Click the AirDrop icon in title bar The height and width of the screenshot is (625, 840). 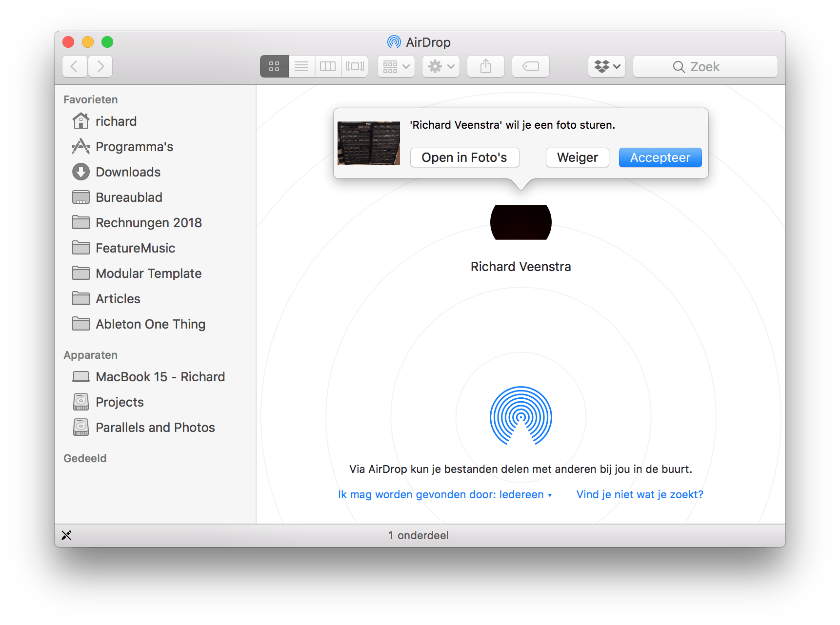click(394, 42)
